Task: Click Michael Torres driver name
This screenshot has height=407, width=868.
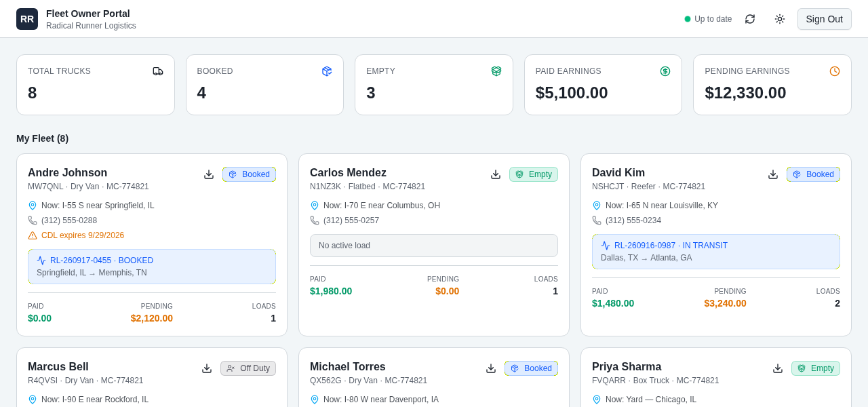Action: click(x=348, y=367)
